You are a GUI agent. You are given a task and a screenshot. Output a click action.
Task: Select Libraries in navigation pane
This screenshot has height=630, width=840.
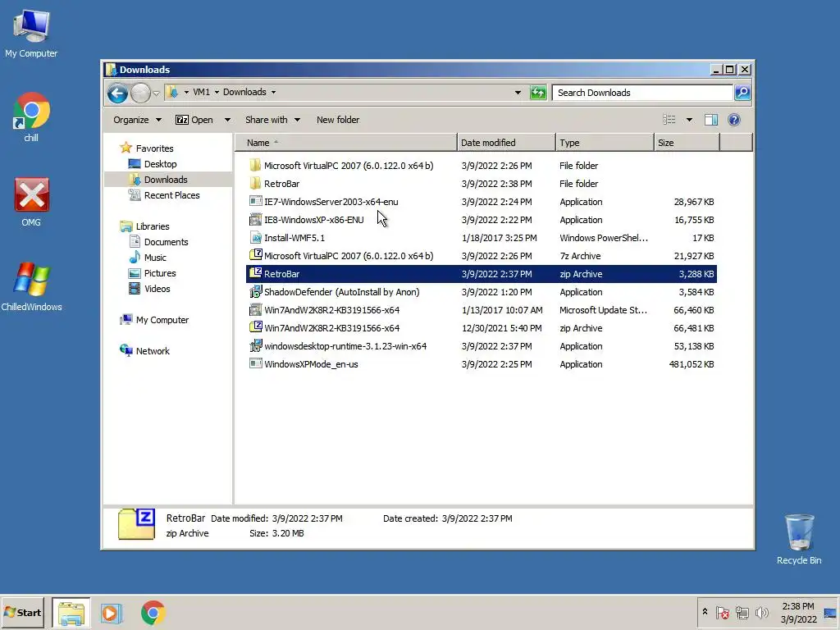click(152, 226)
